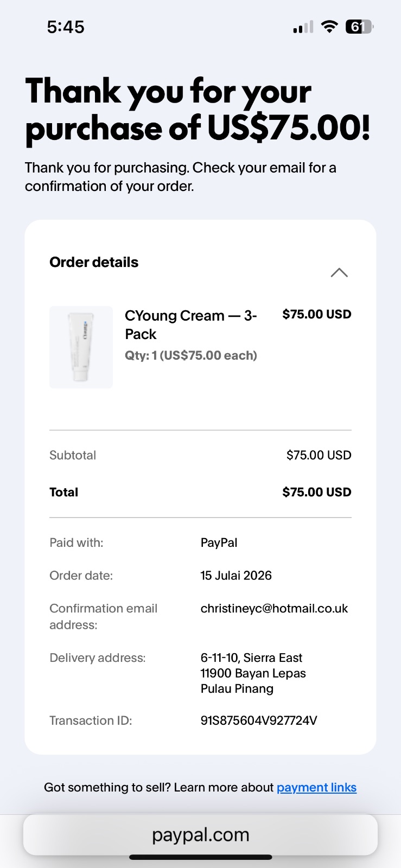Tap the 5:45 clock in status bar

66,27
